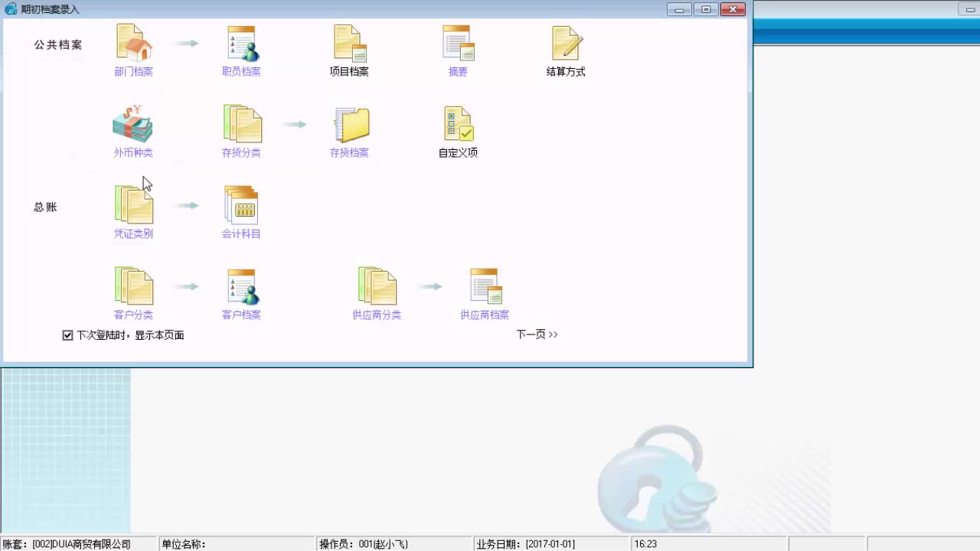This screenshot has width=980, height=551.
Task: Open the 客户分类 icon
Action: pyautogui.click(x=134, y=286)
